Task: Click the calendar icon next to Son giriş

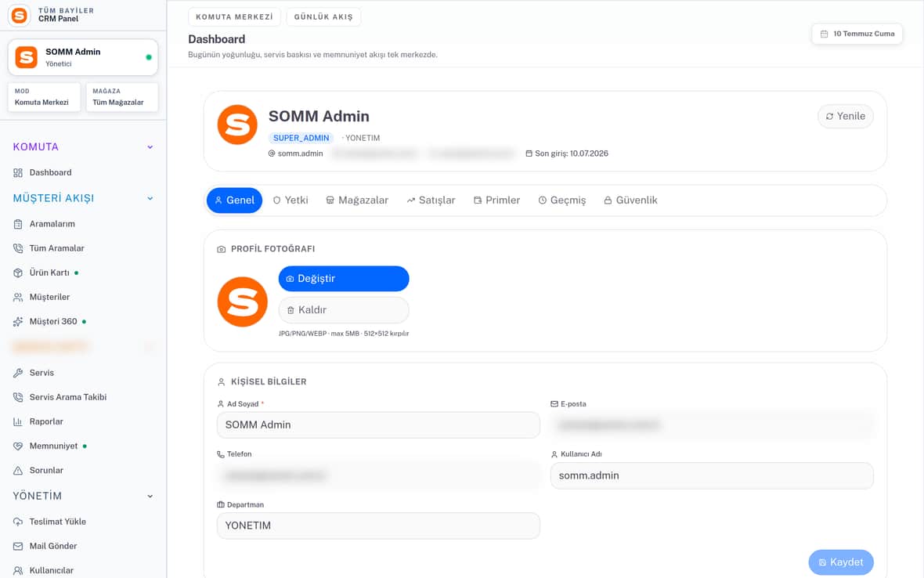Action: 529,154
